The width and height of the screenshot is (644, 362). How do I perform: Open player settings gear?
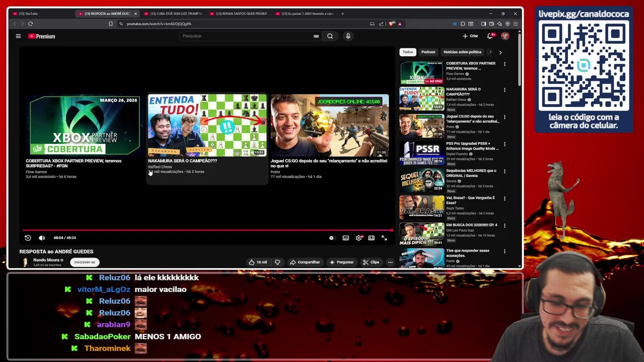[358, 238]
